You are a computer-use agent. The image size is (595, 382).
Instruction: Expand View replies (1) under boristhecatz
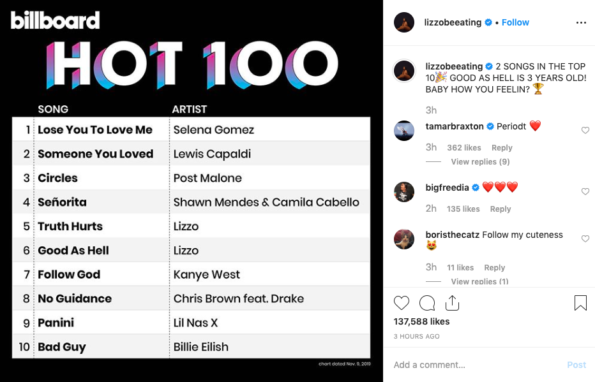point(480,281)
